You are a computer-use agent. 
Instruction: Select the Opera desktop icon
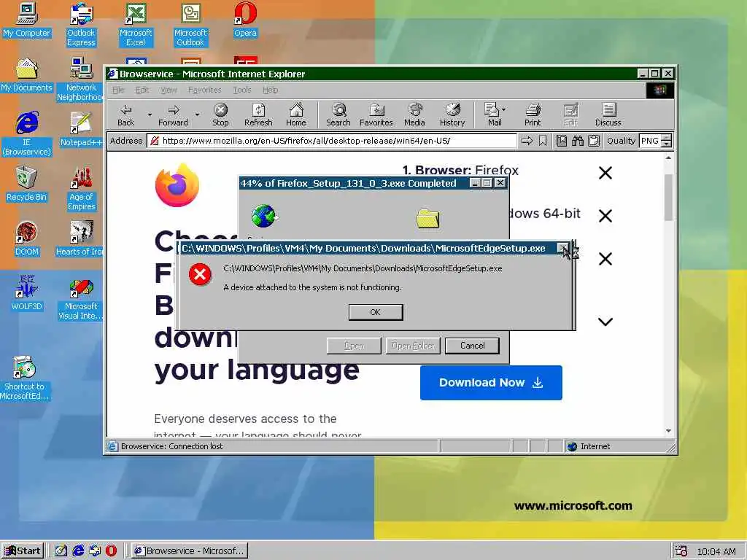click(x=245, y=20)
